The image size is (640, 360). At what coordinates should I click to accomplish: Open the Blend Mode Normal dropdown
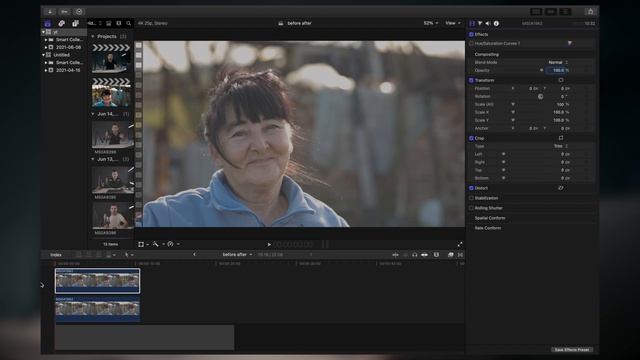(x=558, y=62)
